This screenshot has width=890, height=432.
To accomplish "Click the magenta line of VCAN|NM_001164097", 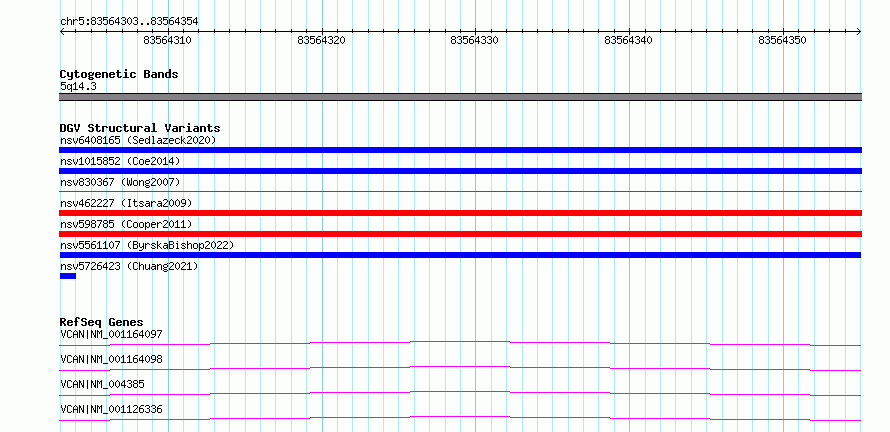I will click(460, 343).
